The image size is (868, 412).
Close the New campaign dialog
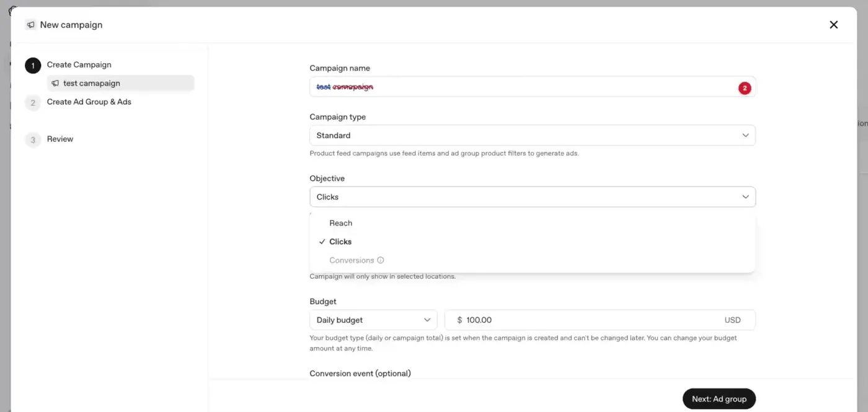833,25
